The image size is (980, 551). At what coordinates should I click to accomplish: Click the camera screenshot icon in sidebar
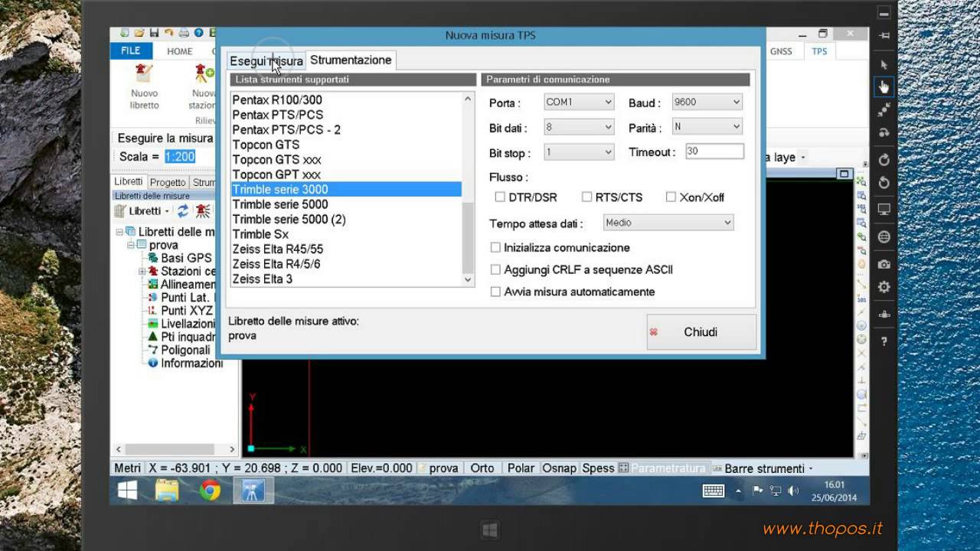pos(884,264)
